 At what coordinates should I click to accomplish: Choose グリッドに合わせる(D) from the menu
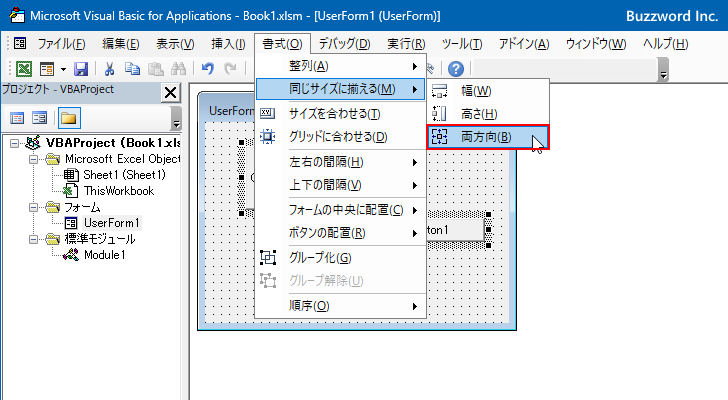341,137
